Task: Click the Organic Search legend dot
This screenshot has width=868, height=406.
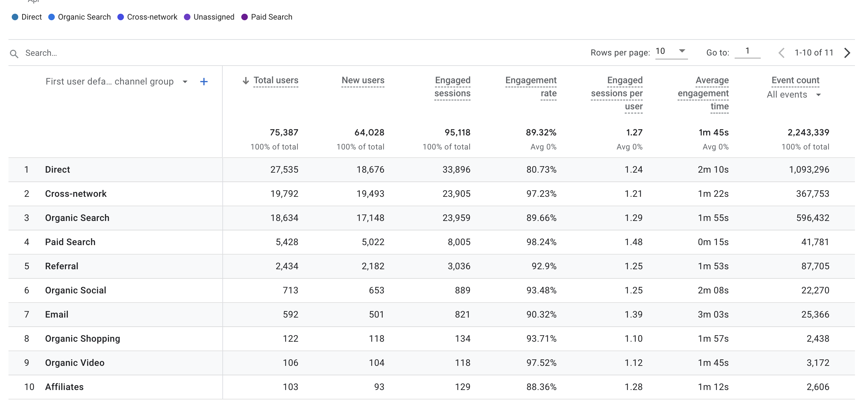Action: (52, 17)
